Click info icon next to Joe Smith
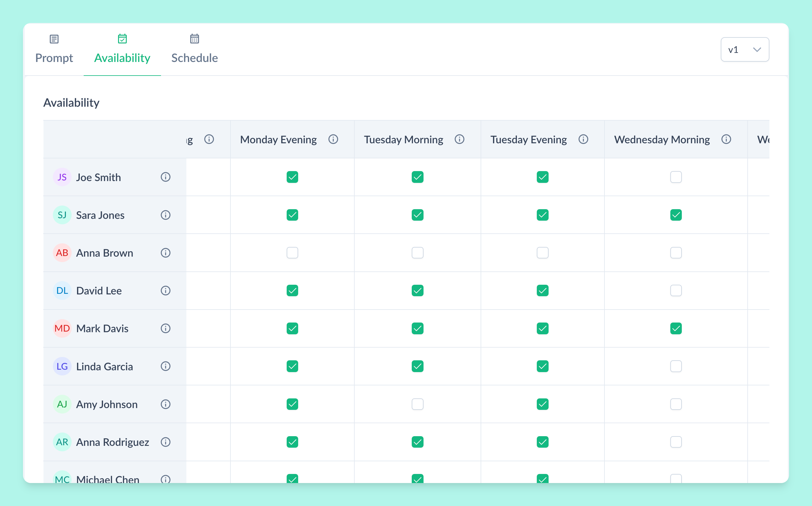Screen dimensions: 812x506 click(x=166, y=177)
